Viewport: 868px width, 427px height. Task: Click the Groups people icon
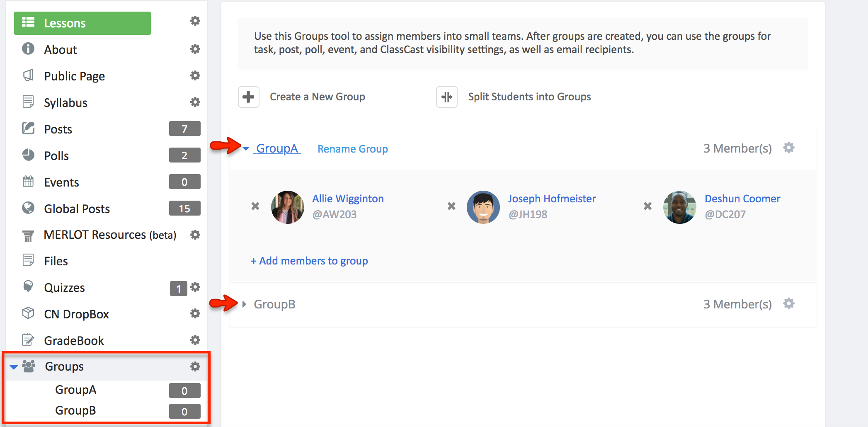point(29,366)
